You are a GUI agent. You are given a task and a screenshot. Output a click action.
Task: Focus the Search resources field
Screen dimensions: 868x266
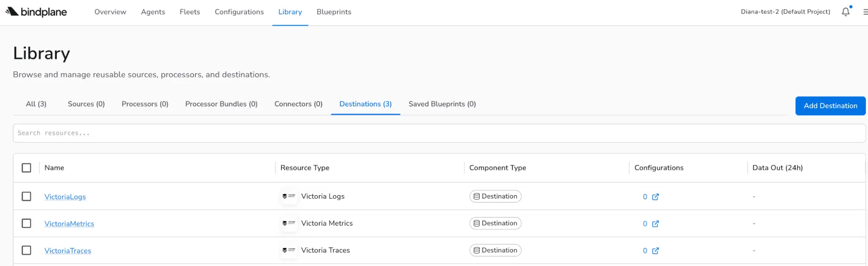(x=439, y=133)
